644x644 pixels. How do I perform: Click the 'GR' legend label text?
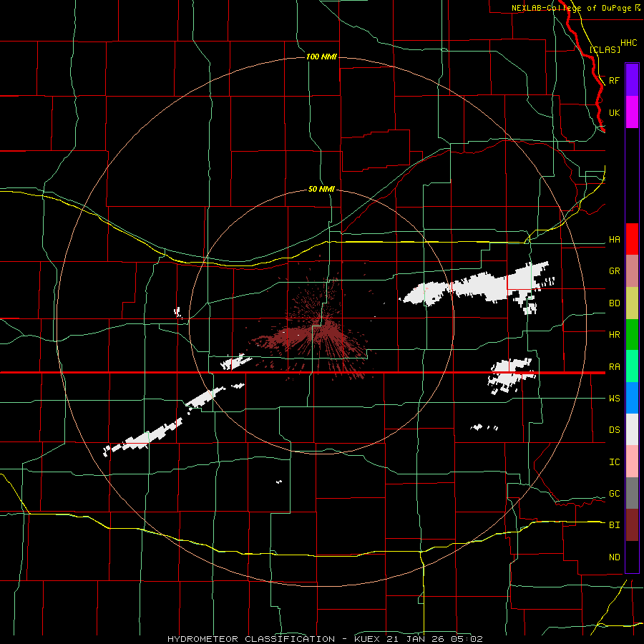click(x=614, y=271)
